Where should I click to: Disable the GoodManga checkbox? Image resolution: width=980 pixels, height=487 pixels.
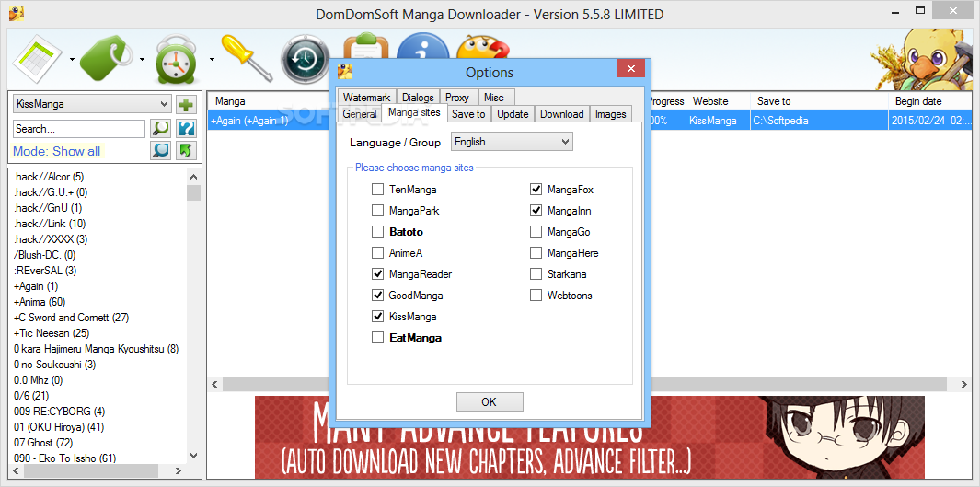tap(377, 296)
